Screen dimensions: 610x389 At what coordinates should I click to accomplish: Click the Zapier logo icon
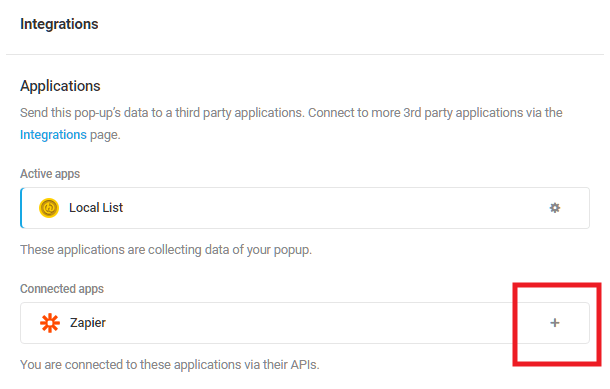coord(50,323)
